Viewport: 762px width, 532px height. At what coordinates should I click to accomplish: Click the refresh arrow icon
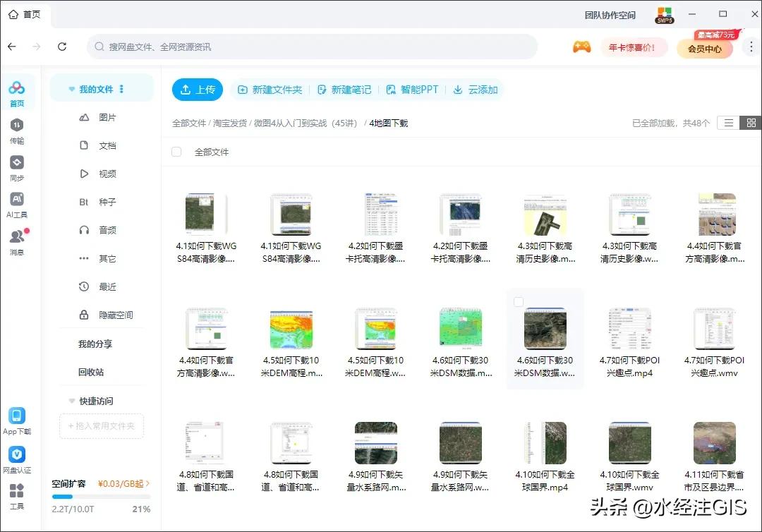[x=62, y=47]
